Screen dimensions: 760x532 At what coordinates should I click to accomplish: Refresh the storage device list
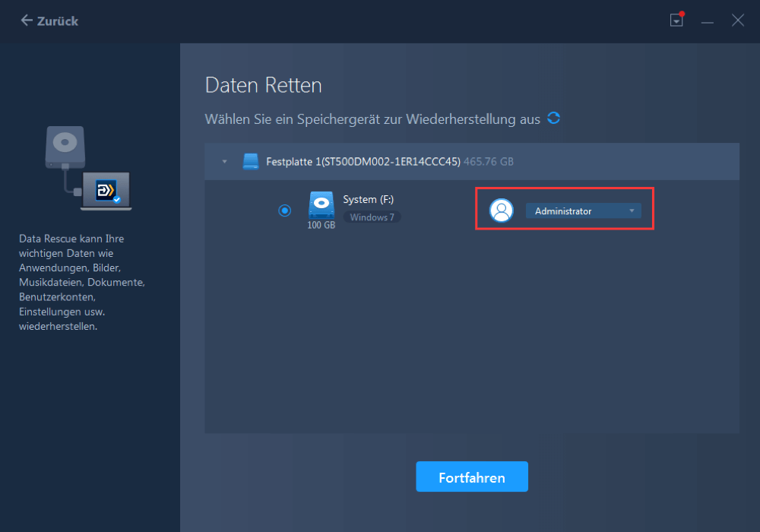553,118
